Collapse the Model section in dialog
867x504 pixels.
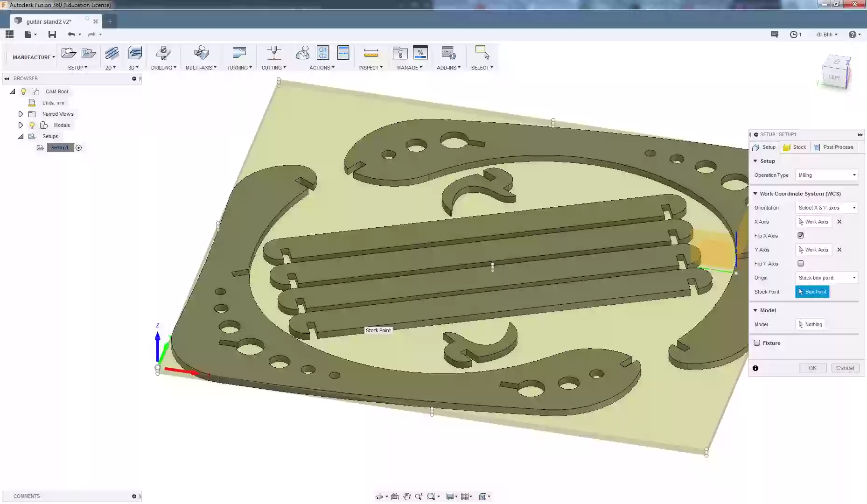coord(755,310)
